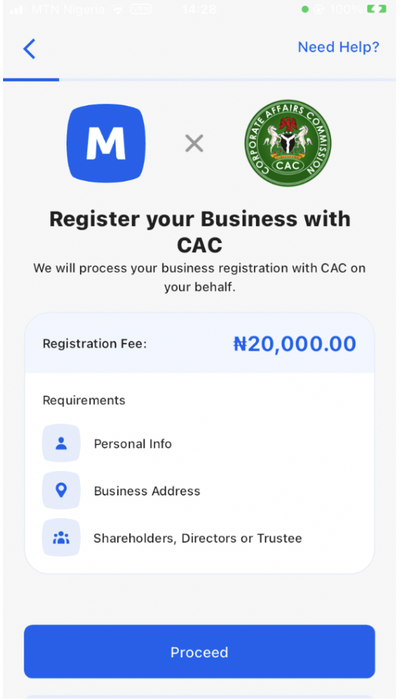Open the Need Help? link
The image size is (401, 700).
tap(338, 47)
